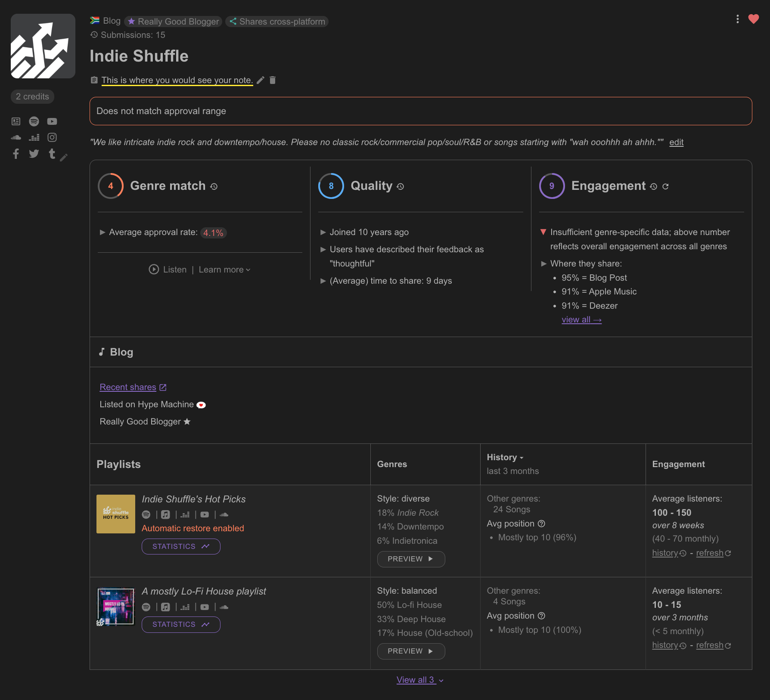
Task: Click the Hype Machine heart icon
Action: click(x=201, y=405)
